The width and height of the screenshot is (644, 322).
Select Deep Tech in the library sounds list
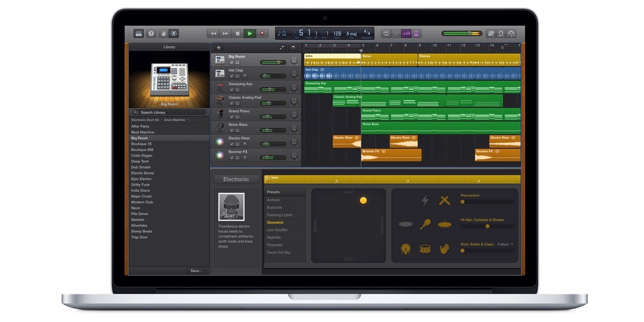tap(140, 161)
